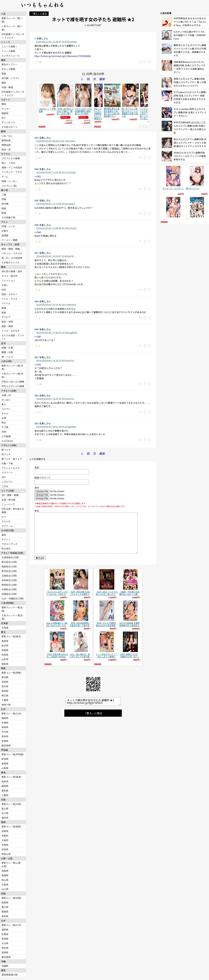Delete post 549 using the trash icon
The width and height of the screenshot is (209, 980).
click(145, 346)
